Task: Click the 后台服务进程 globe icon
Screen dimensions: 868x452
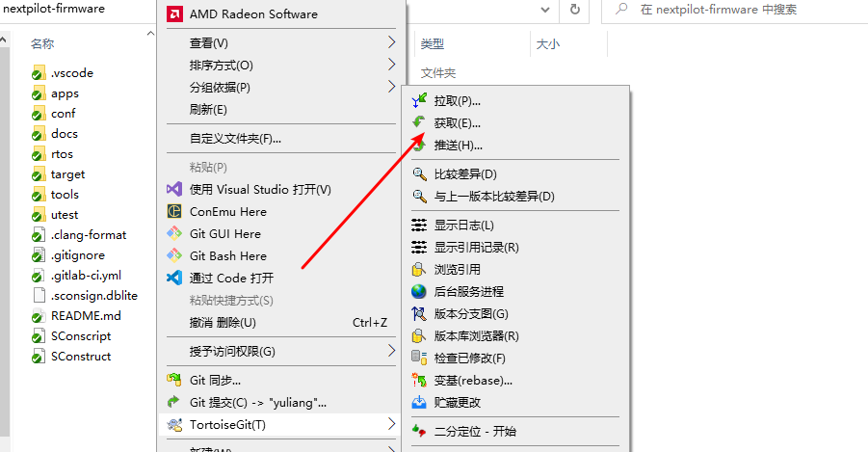Action: [419, 291]
